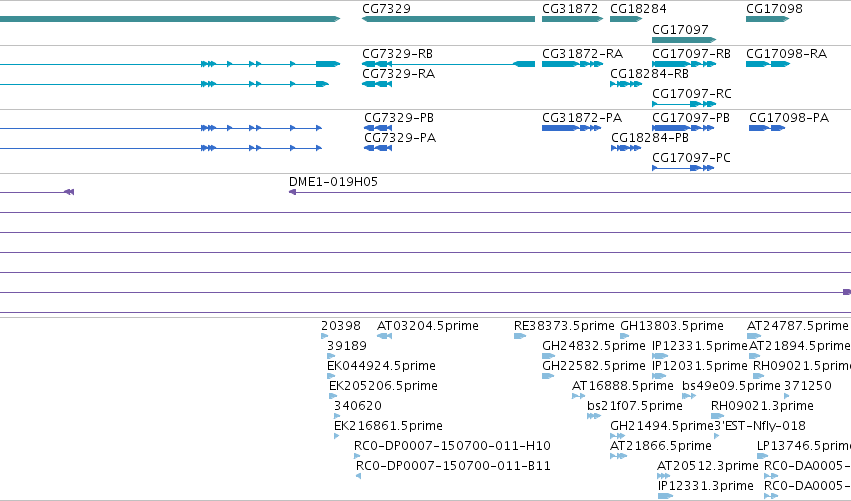Click the IP12331.5prime EST label

[x=700, y=346]
